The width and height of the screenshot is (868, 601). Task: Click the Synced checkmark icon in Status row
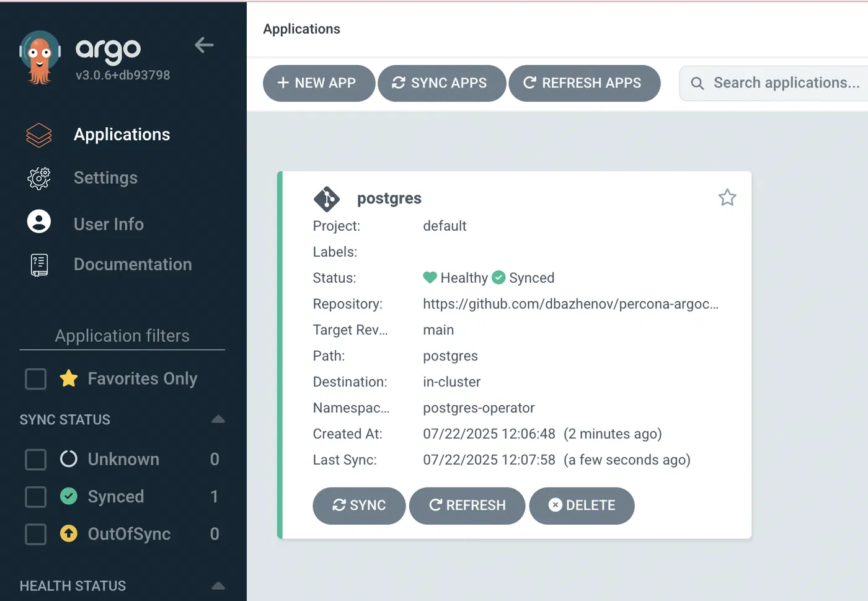[498, 277]
